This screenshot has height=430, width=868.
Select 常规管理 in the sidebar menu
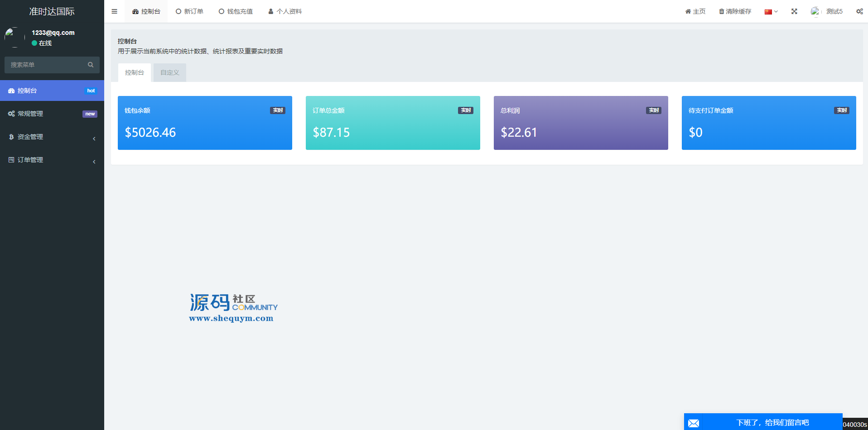(x=52, y=114)
